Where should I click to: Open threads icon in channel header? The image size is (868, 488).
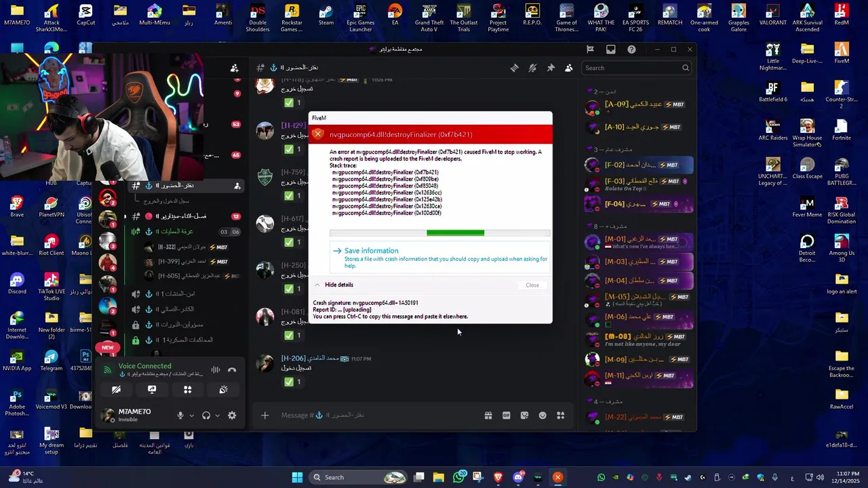click(515, 68)
